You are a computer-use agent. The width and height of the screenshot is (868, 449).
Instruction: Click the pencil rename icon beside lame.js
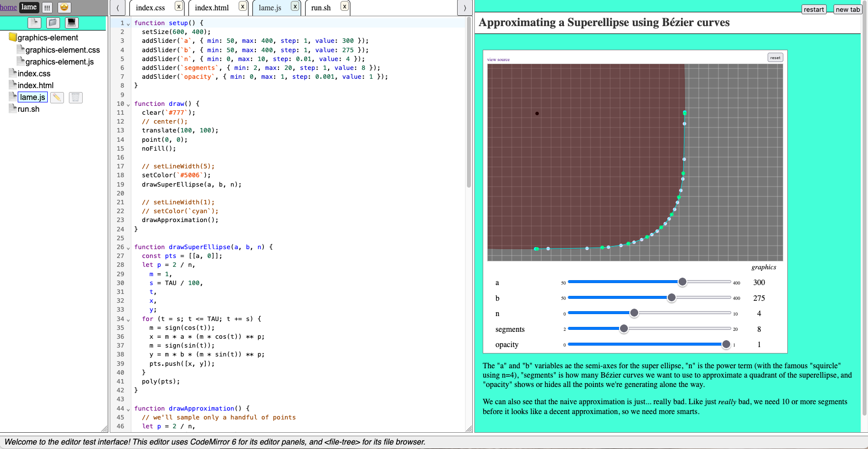(x=57, y=97)
